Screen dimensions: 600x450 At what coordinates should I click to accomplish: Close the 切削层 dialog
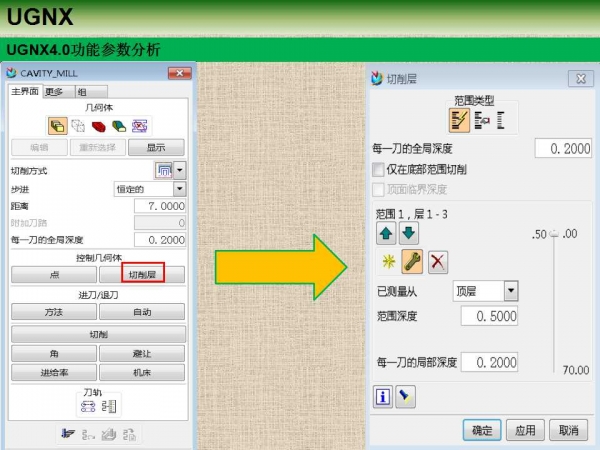point(580,78)
